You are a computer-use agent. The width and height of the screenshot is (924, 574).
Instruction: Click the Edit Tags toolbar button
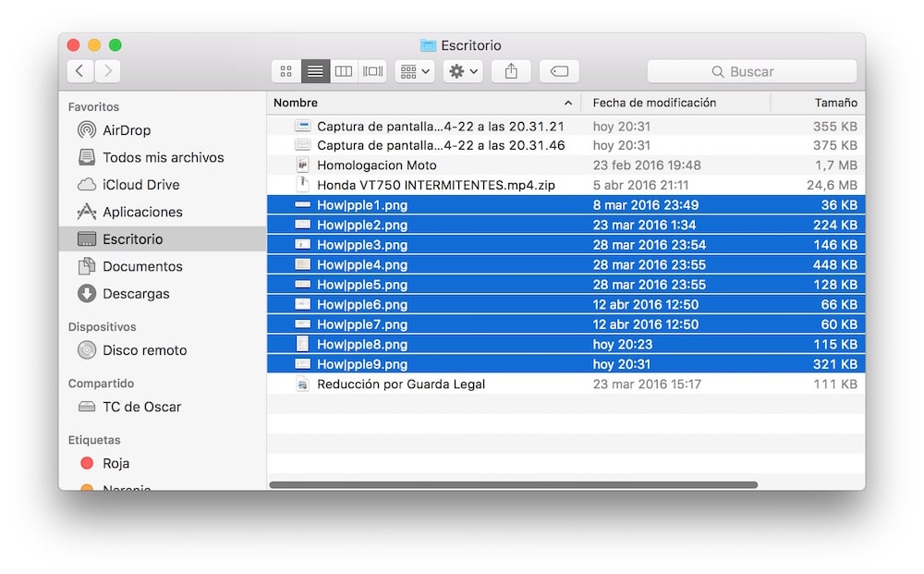559,71
